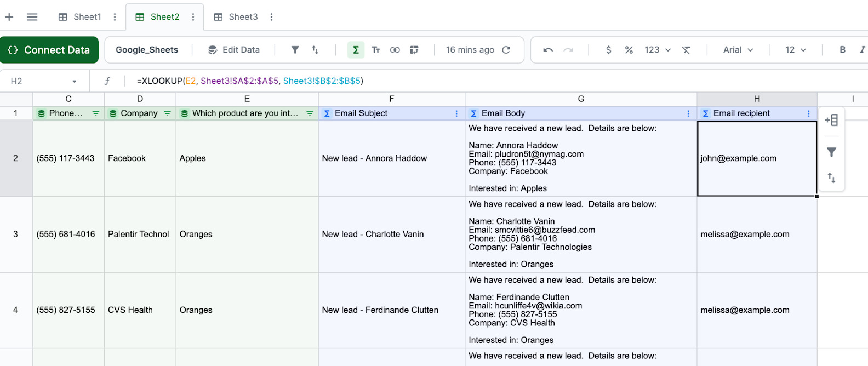This screenshot has width=868, height=366.
Task: Select column G header
Action: [581, 99]
